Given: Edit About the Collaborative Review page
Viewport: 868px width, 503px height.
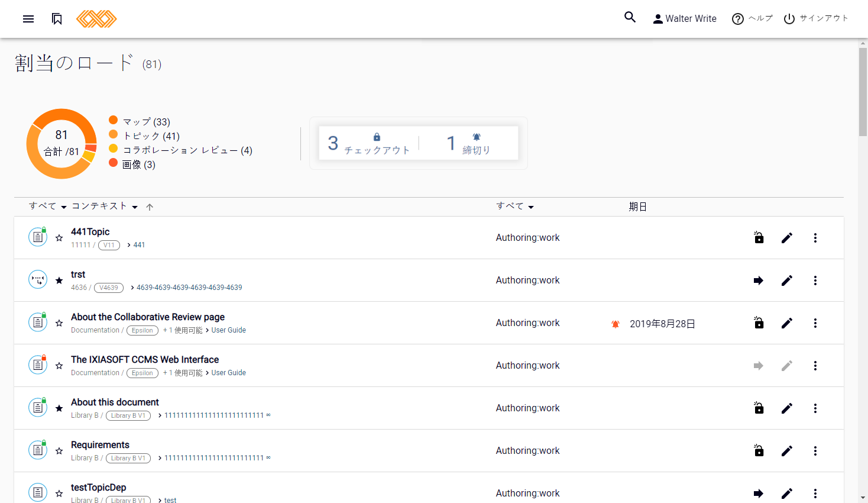Looking at the screenshot, I should (x=787, y=323).
